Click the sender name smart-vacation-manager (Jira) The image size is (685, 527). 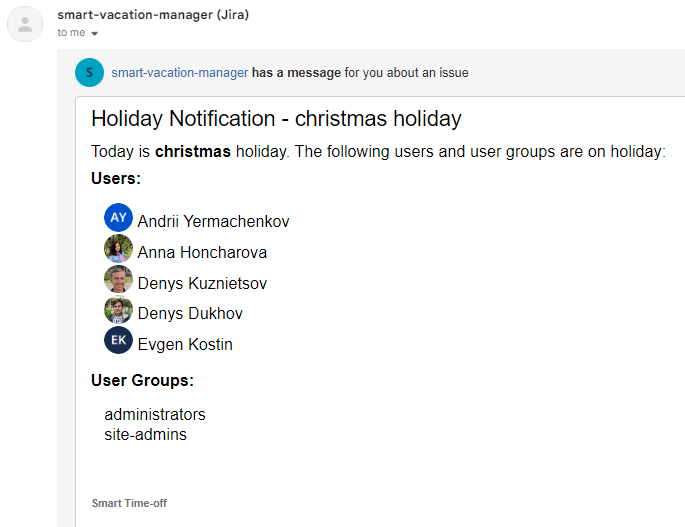click(x=153, y=15)
